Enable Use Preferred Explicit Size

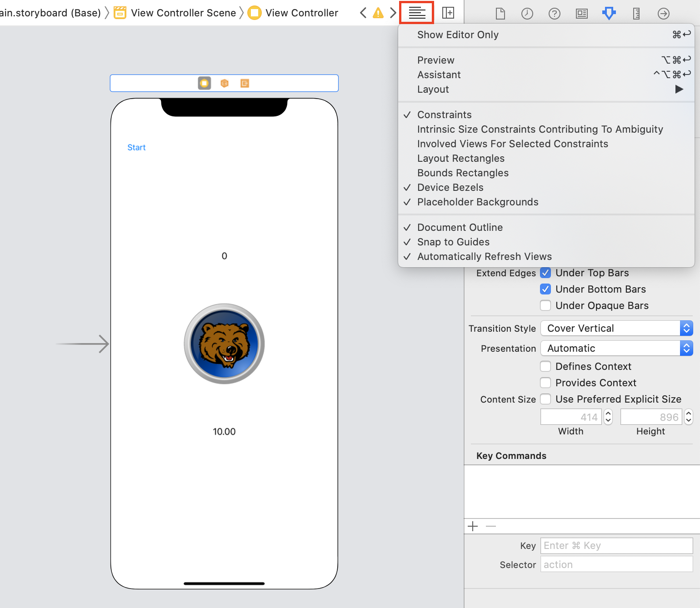pyautogui.click(x=545, y=399)
